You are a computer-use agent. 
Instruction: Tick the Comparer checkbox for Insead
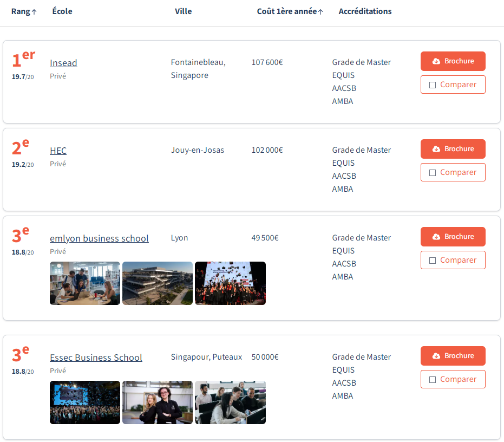pos(432,85)
